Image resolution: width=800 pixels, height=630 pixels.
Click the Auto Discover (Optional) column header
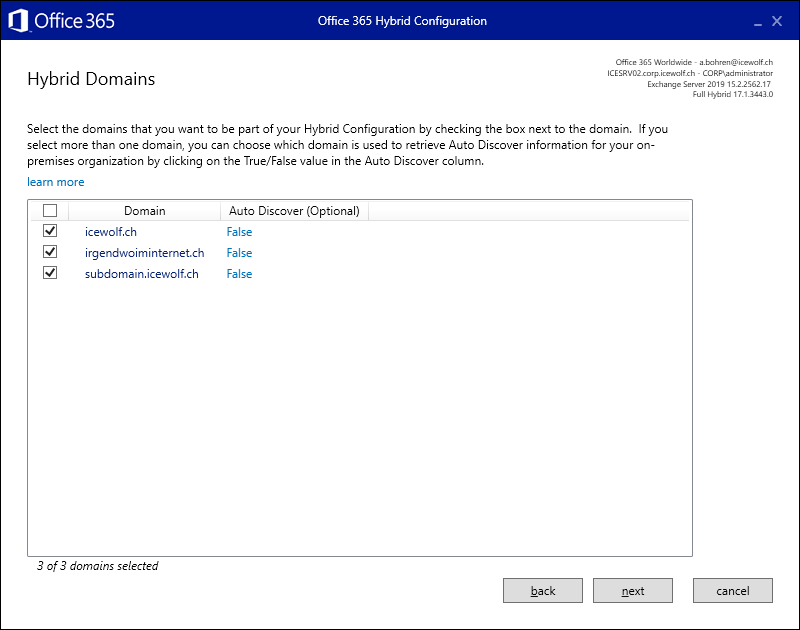tap(294, 211)
